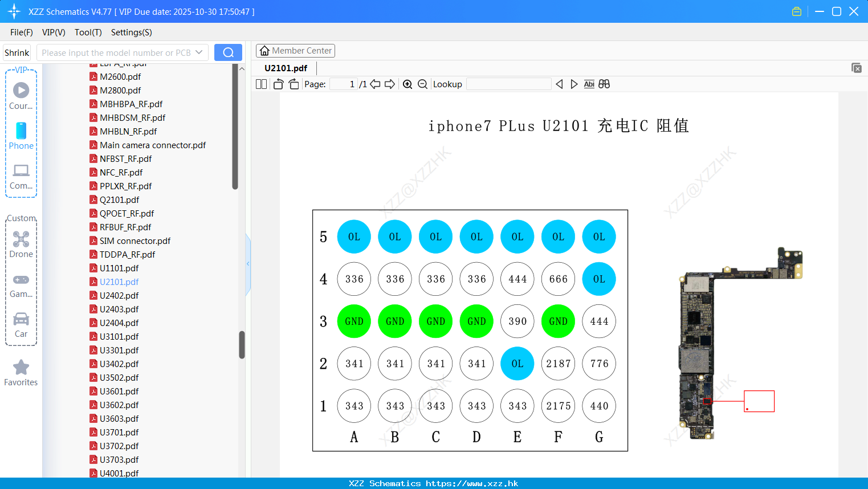Toggle Abl whole-word match icon
This screenshot has width=868, height=489.
click(589, 84)
